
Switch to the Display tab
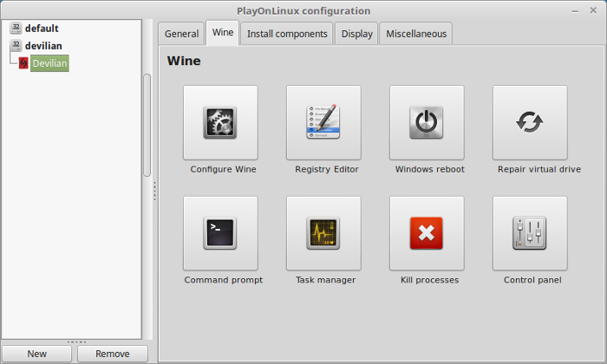[x=356, y=34]
